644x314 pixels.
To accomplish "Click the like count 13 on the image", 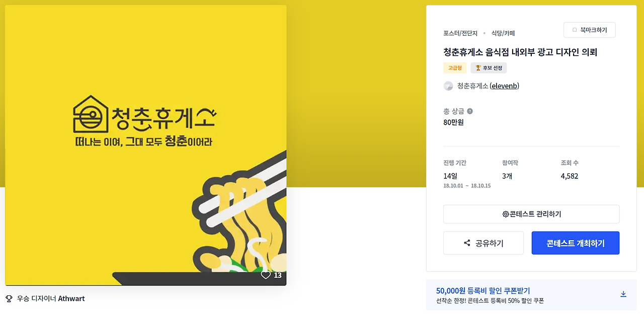I will [278, 275].
